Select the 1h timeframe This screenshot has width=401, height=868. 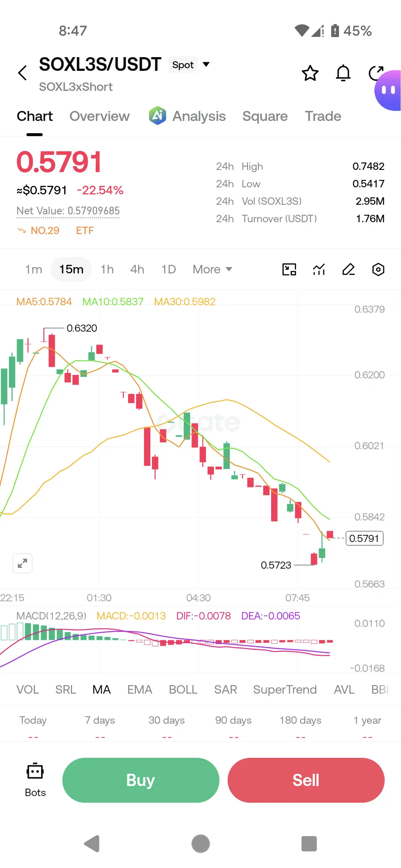pos(107,269)
